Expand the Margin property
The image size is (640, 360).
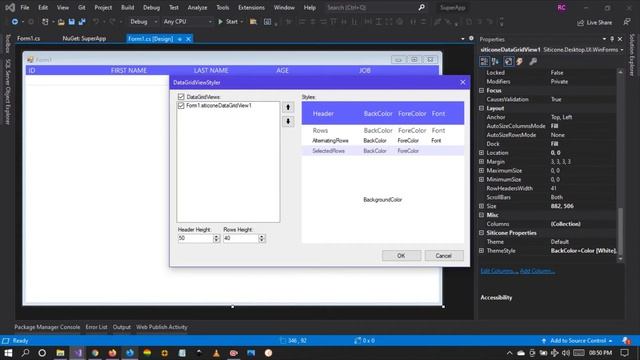482,162
